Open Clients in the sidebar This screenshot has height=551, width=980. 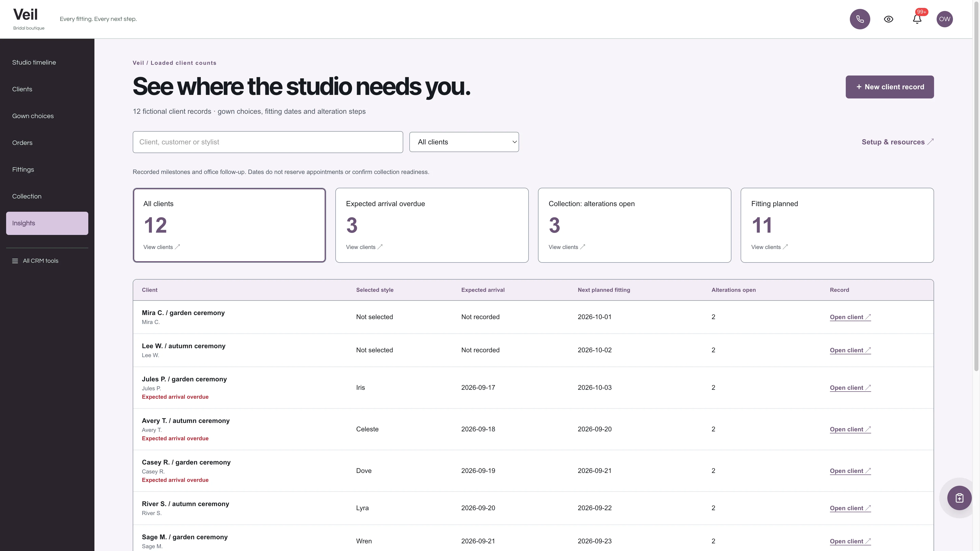click(x=47, y=89)
